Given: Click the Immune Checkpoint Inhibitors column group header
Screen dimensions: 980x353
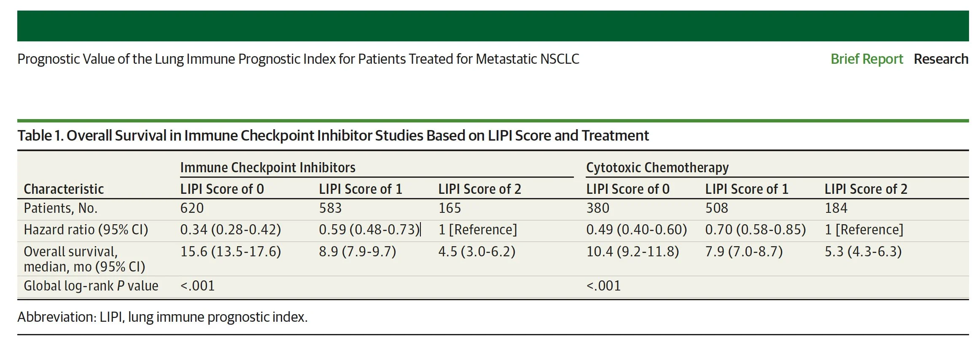Looking at the screenshot, I should [267, 168].
